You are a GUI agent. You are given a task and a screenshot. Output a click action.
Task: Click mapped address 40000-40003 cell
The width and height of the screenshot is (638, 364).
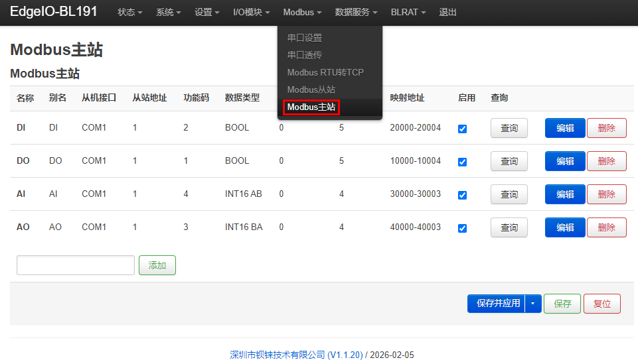(x=416, y=227)
